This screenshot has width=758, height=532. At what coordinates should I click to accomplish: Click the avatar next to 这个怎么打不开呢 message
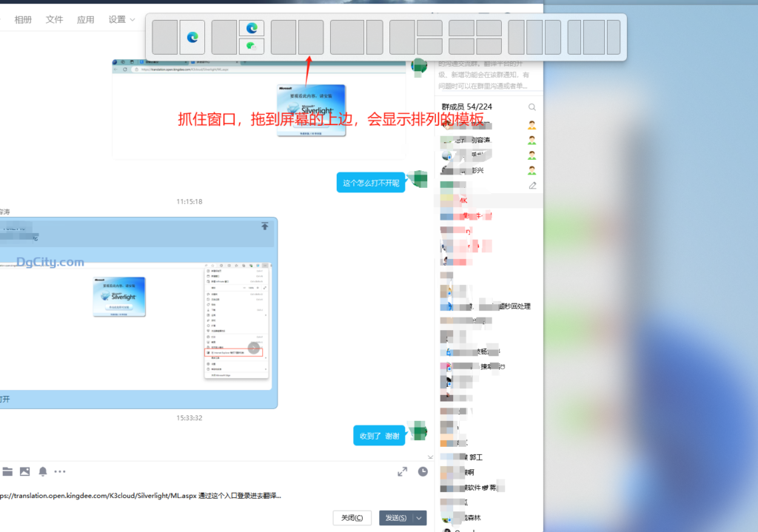419,179
